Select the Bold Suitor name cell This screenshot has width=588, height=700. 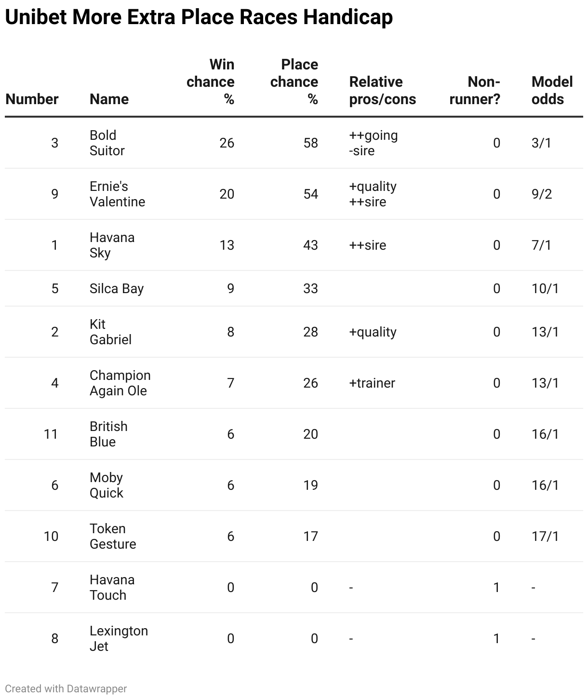(107, 143)
